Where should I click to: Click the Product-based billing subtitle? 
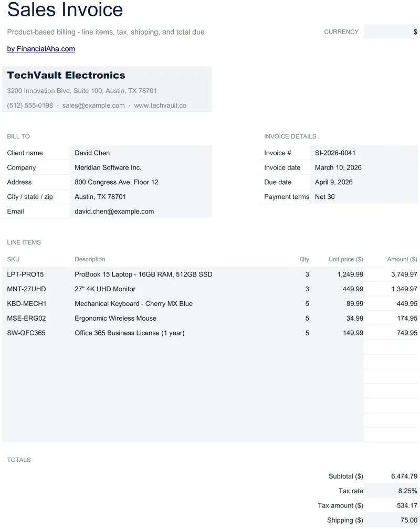point(106,32)
